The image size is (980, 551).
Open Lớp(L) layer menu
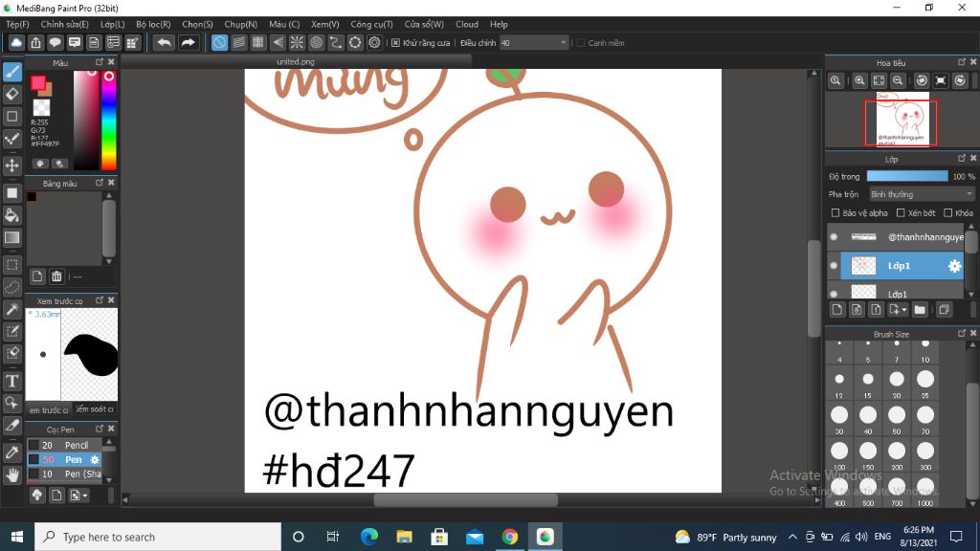tap(113, 24)
